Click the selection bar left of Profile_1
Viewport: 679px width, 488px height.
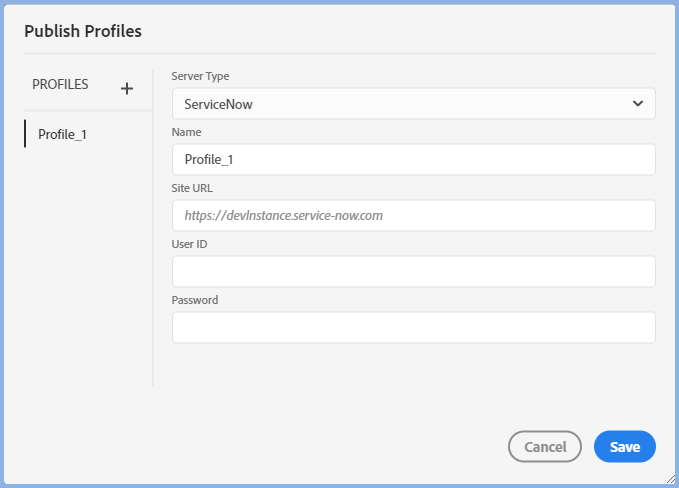point(25,133)
